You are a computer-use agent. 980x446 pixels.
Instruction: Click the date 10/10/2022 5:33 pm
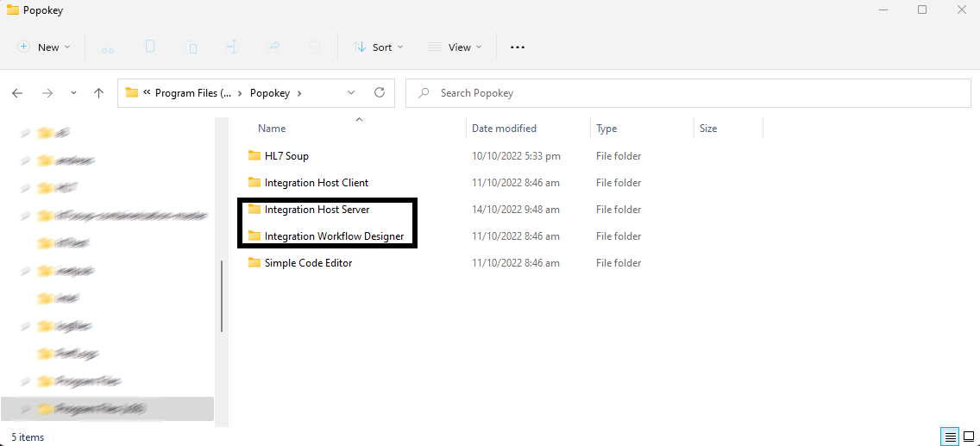(x=516, y=155)
